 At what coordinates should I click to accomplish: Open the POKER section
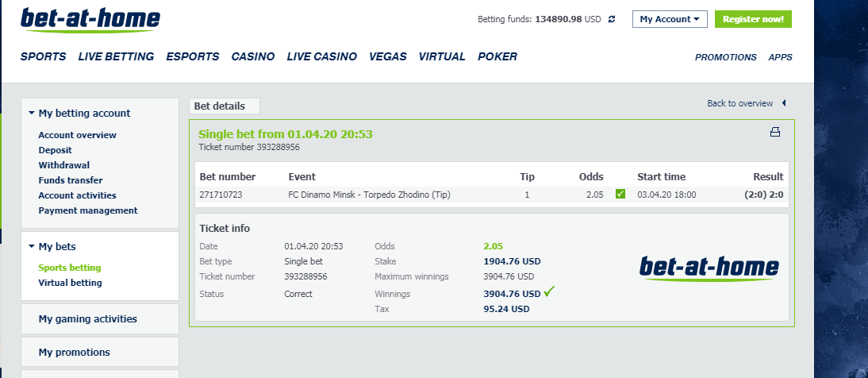[497, 56]
